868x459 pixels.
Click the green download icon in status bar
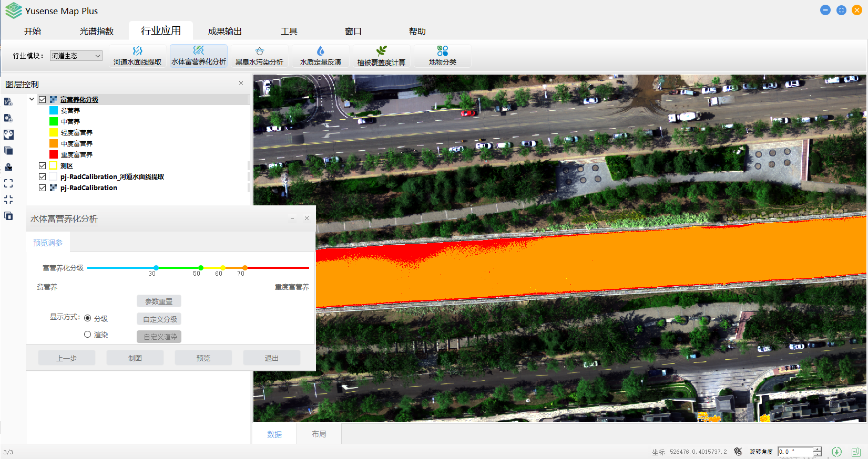pos(836,452)
